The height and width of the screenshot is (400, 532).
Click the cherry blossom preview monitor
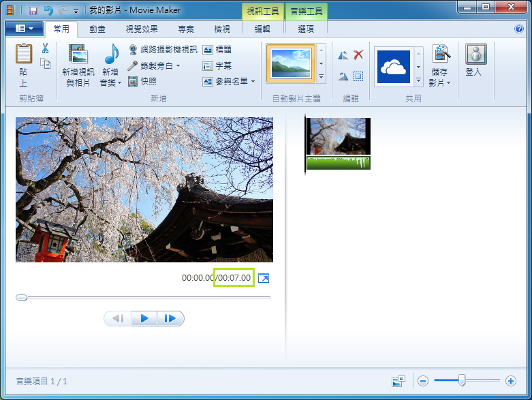point(144,189)
